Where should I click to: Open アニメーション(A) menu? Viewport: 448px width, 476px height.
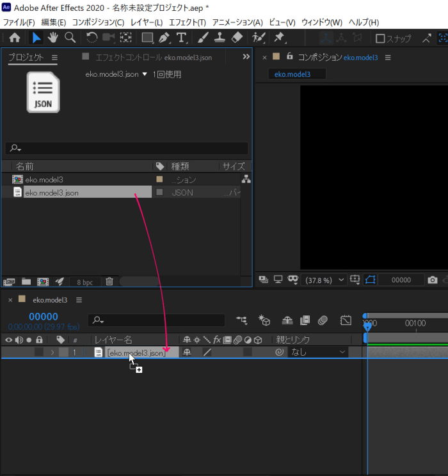[237, 22]
